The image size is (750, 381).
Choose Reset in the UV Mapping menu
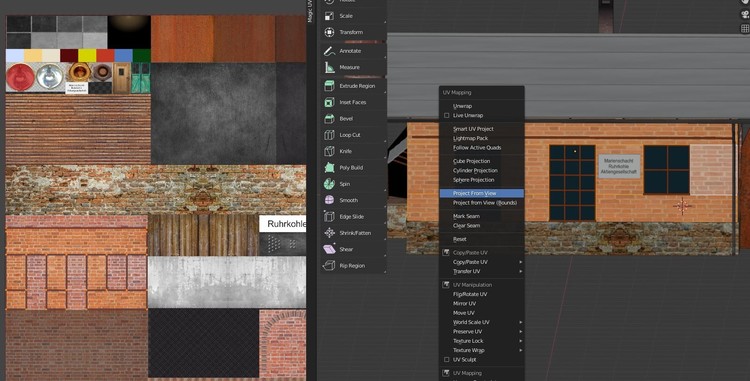coord(482,239)
